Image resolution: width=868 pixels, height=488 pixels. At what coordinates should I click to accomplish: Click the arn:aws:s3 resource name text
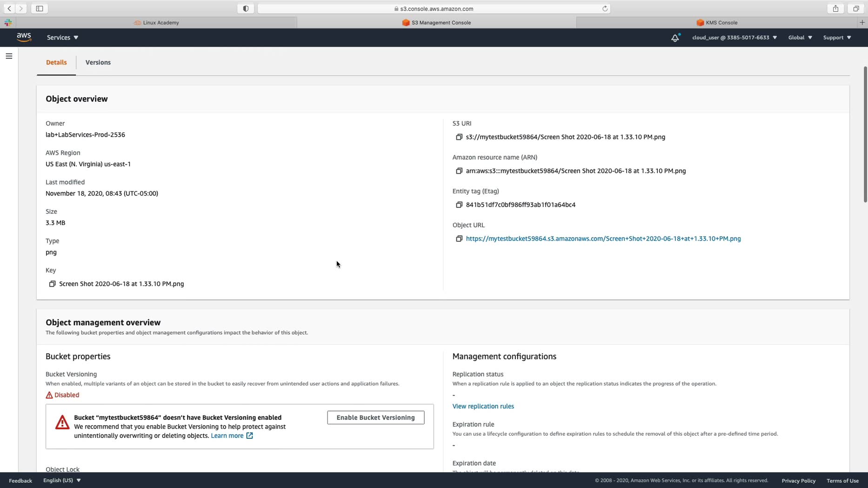[x=576, y=171]
